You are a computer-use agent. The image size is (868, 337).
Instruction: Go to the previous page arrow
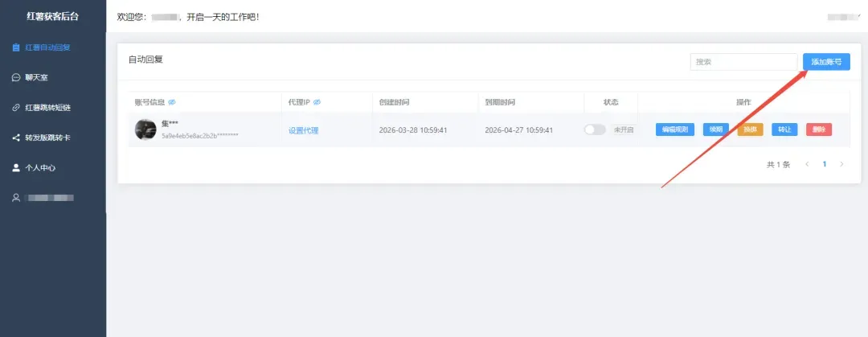(807, 164)
